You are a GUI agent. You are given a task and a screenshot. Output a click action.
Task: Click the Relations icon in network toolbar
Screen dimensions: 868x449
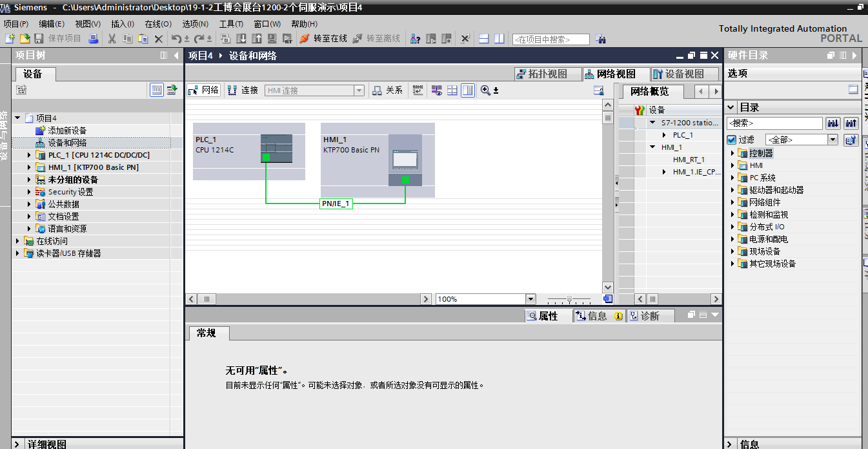click(x=388, y=90)
